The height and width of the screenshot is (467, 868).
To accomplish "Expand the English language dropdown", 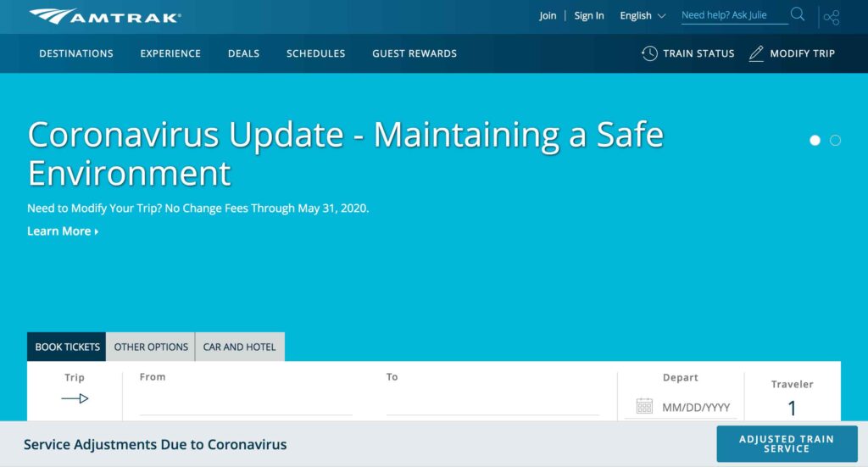I will click(643, 15).
